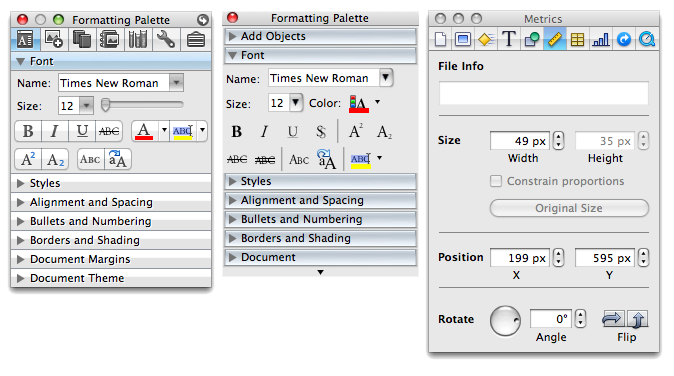Click yellow highlight ABC in Add Objects palette
Image resolution: width=674 pixels, height=376 pixels.
tap(360, 160)
